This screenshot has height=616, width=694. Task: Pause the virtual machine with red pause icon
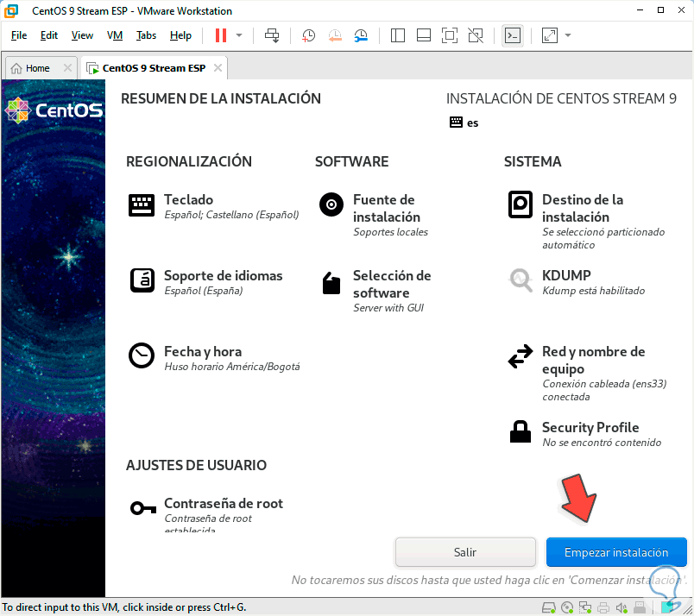click(221, 35)
